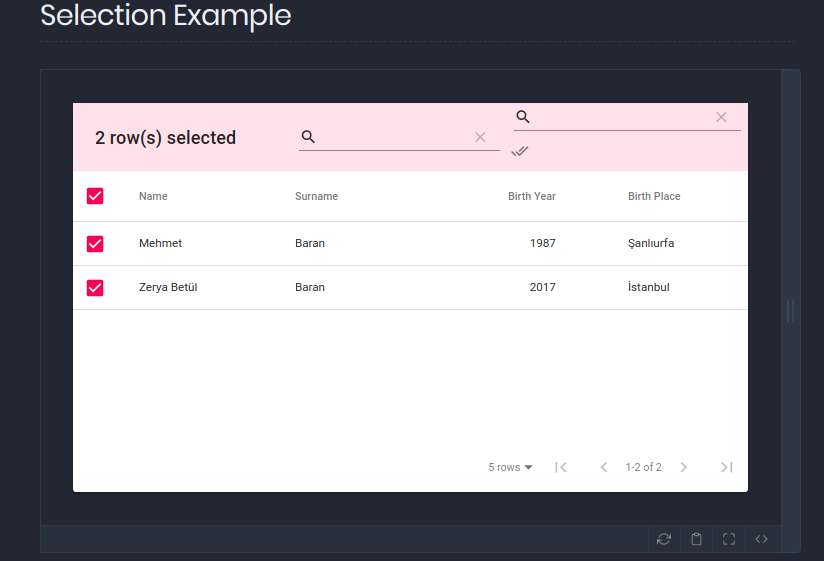This screenshot has height=561, width=824.
Task: Click the resize handle on the panel's right edge
Action: point(790,311)
